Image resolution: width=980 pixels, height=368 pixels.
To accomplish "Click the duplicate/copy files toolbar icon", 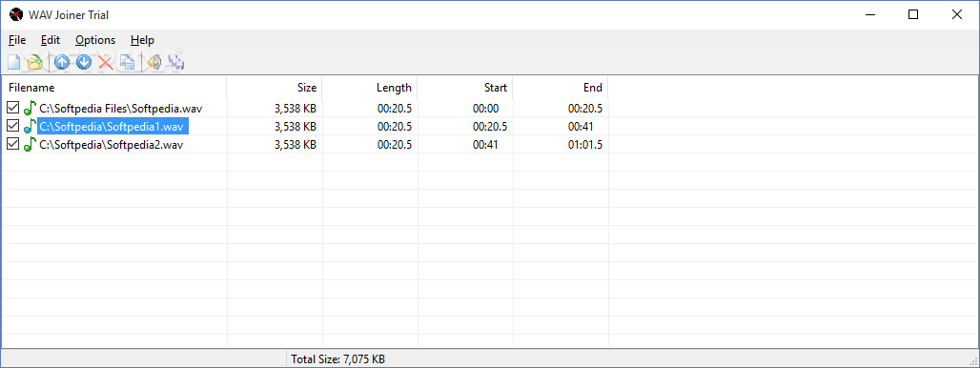I will click(x=127, y=62).
